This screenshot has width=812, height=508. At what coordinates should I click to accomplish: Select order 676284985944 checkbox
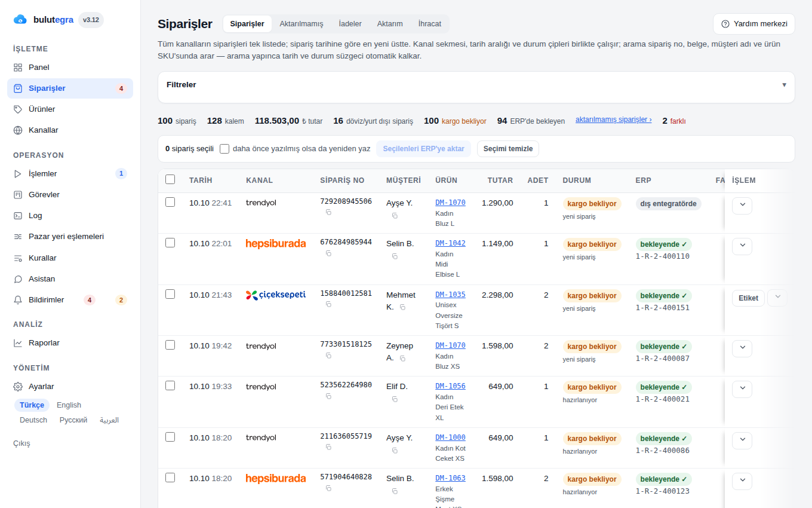[x=170, y=243]
